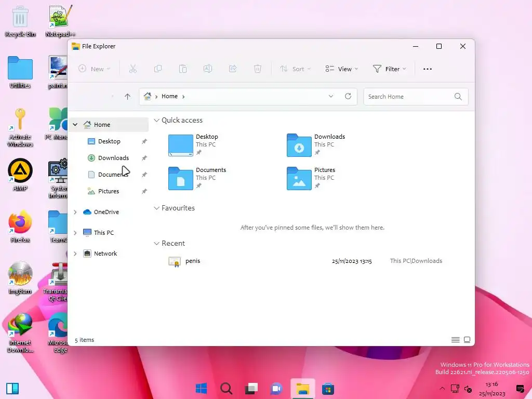
Task: Click the Paste clipboard icon
Action: (x=183, y=69)
